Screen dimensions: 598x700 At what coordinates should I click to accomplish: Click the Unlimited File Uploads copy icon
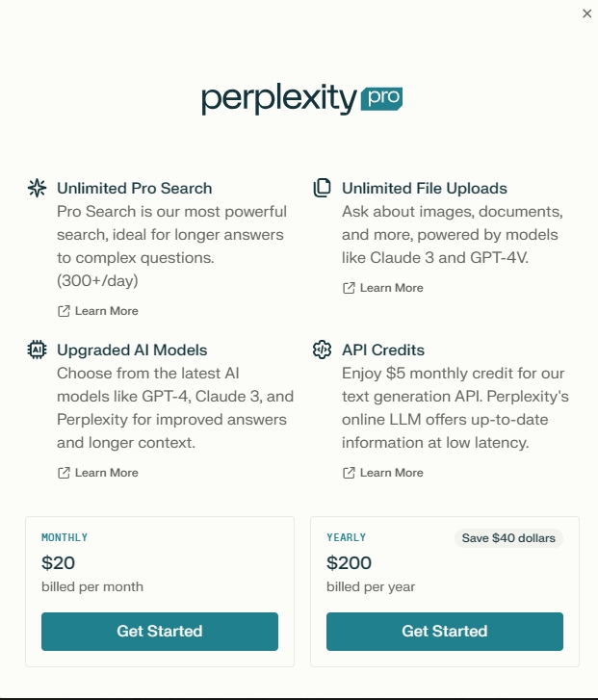coord(322,188)
